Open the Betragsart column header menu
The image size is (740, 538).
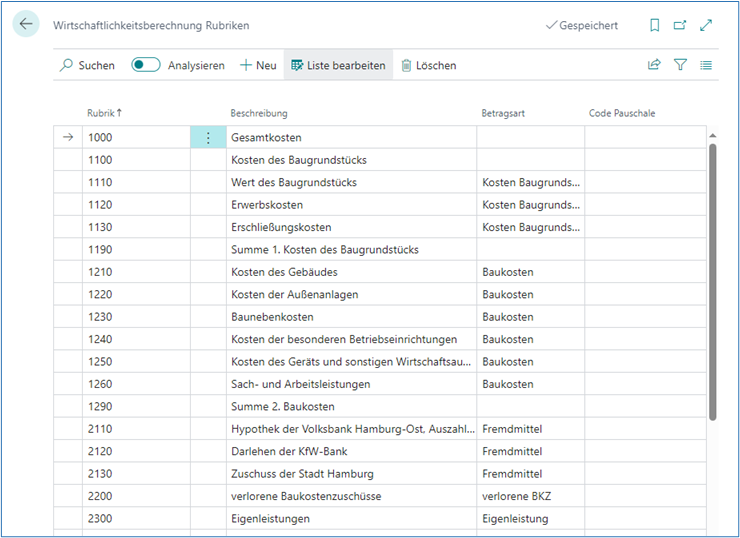503,113
